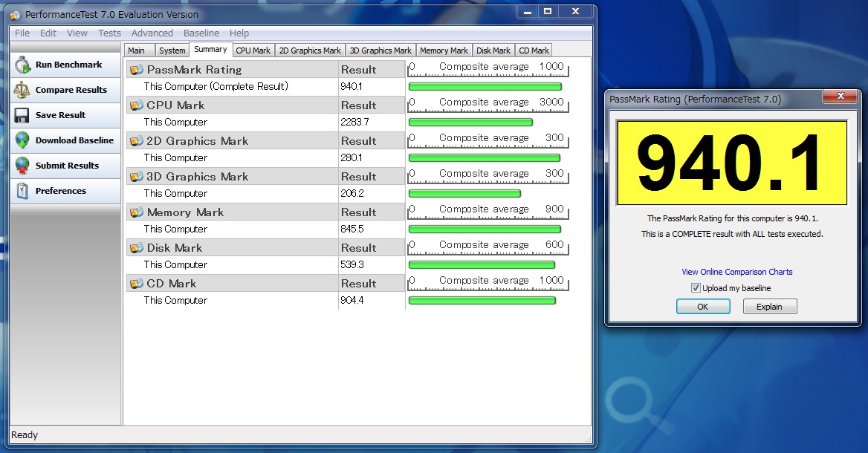Open View Online Comparison Charts link
The height and width of the screenshot is (453, 868).
(x=736, y=272)
